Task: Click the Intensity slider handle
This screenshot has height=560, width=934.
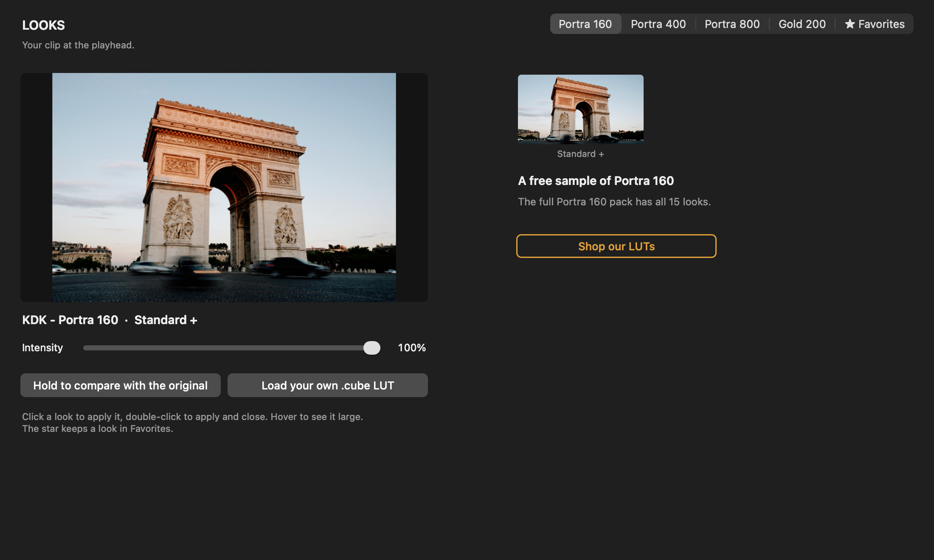Action: pyautogui.click(x=372, y=348)
